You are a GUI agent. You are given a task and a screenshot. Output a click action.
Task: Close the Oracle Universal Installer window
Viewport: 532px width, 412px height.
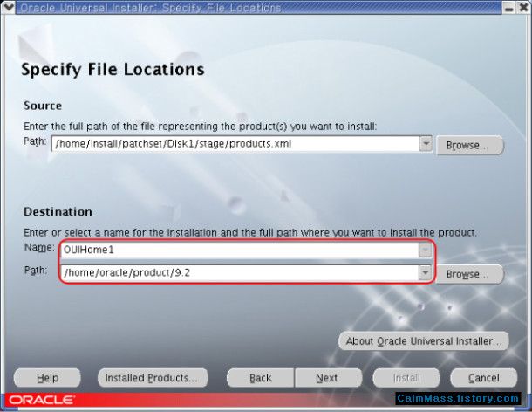[x=523, y=8]
